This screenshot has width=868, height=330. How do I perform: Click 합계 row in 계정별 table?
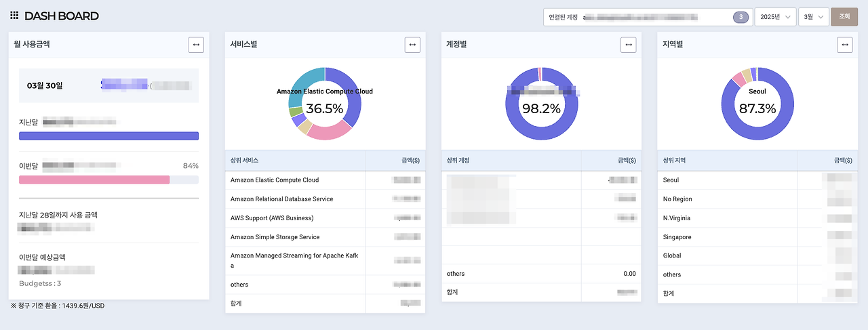click(x=541, y=293)
